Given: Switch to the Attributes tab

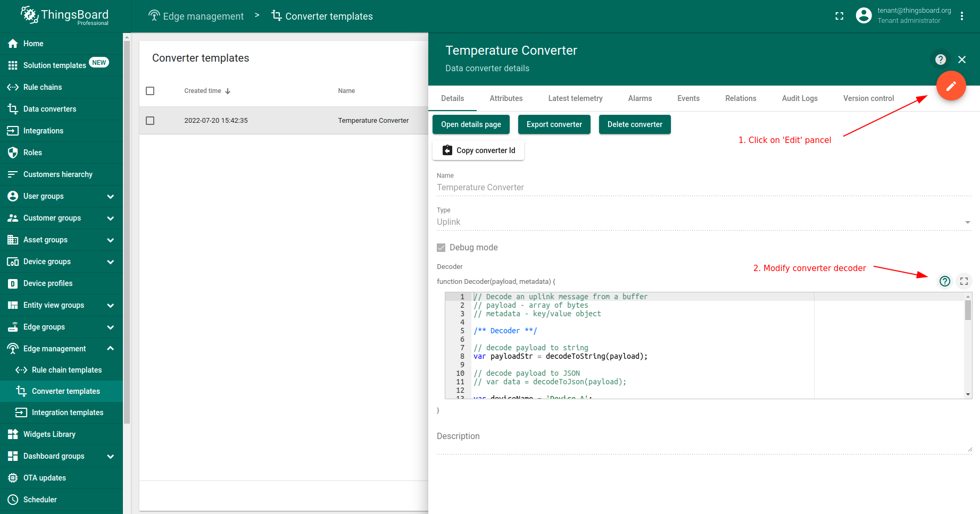Looking at the screenshot, I should [506, 98].
